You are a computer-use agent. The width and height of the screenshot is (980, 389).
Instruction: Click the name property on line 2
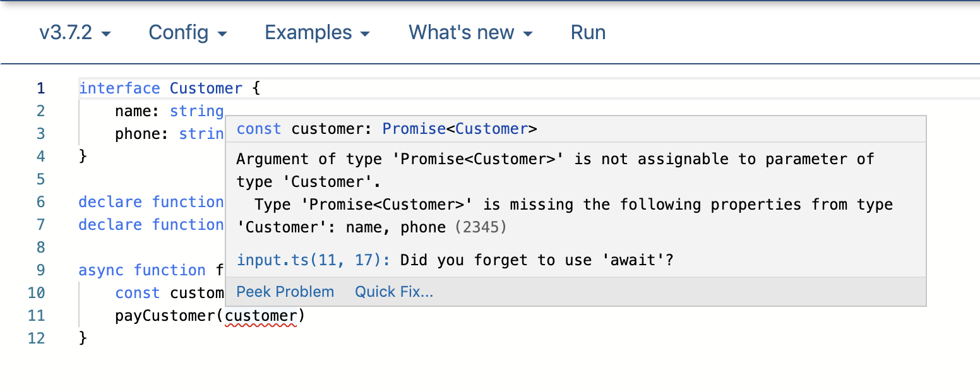click(133, 111)
